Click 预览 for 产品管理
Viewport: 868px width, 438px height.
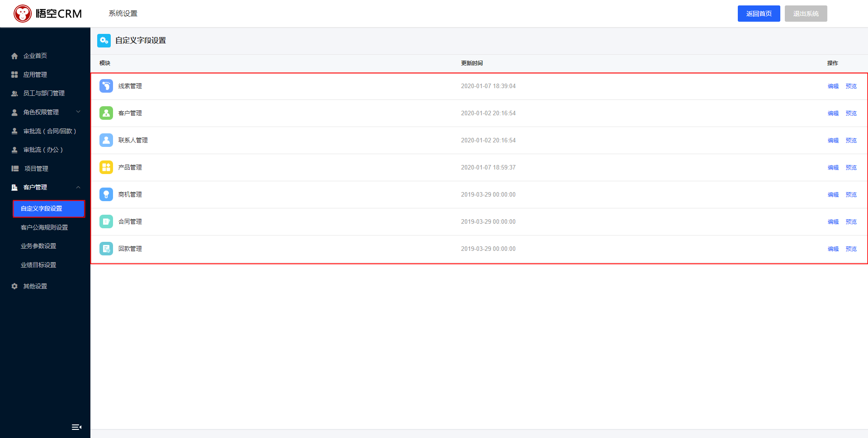851,167
